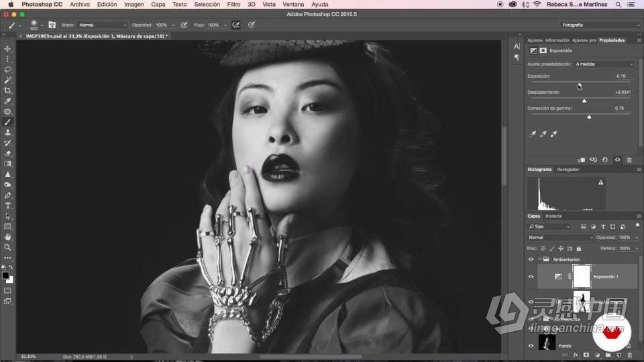
Task: Select the Exposición 1 layer mask thumbnail
Action: click(582, 277)
